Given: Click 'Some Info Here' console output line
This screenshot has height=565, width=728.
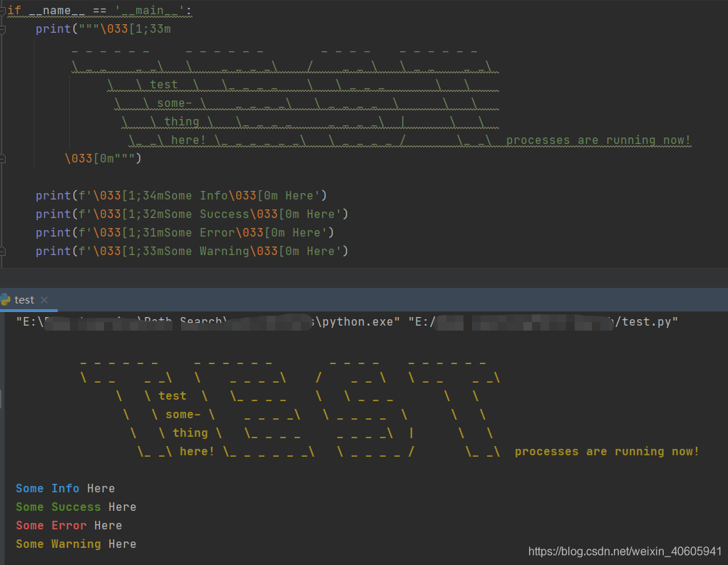Looking at the screenshot, I should (x=66, y=489).
